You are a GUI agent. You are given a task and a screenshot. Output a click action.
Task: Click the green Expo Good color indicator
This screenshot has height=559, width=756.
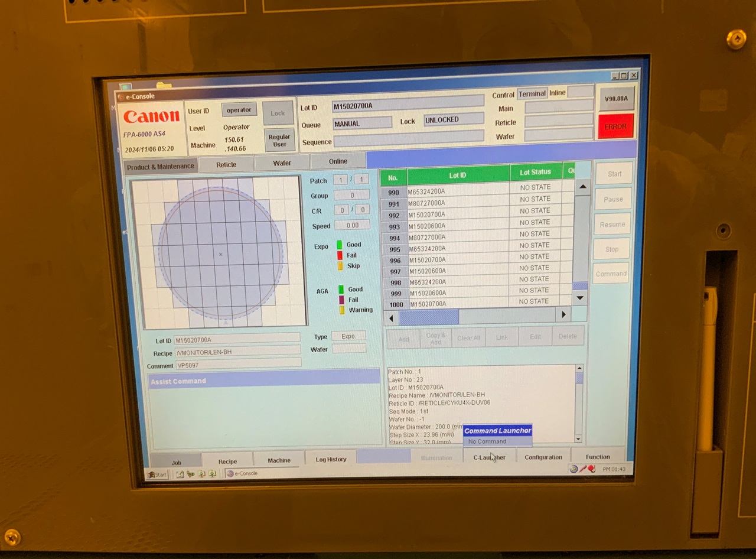(x=340, y=245)
